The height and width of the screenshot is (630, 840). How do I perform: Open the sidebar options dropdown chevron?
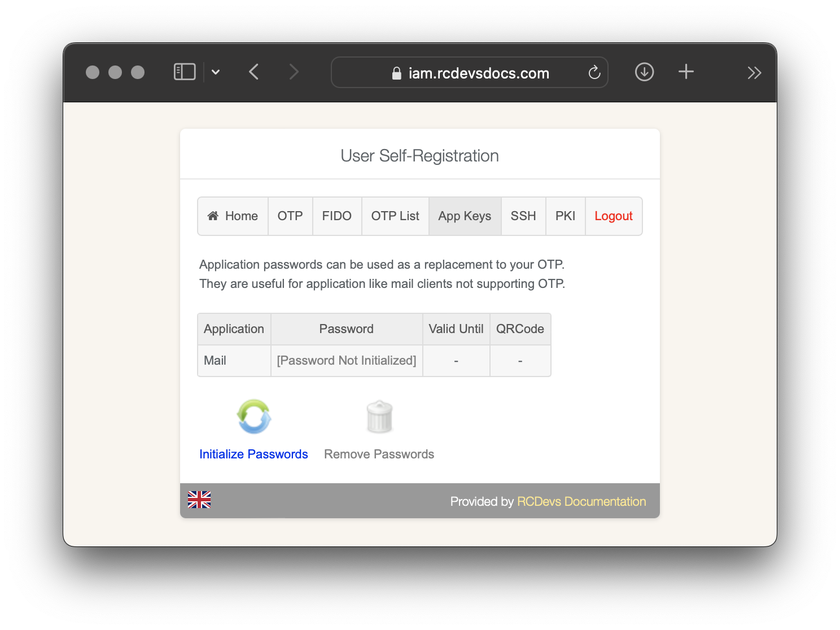[216, 72]
